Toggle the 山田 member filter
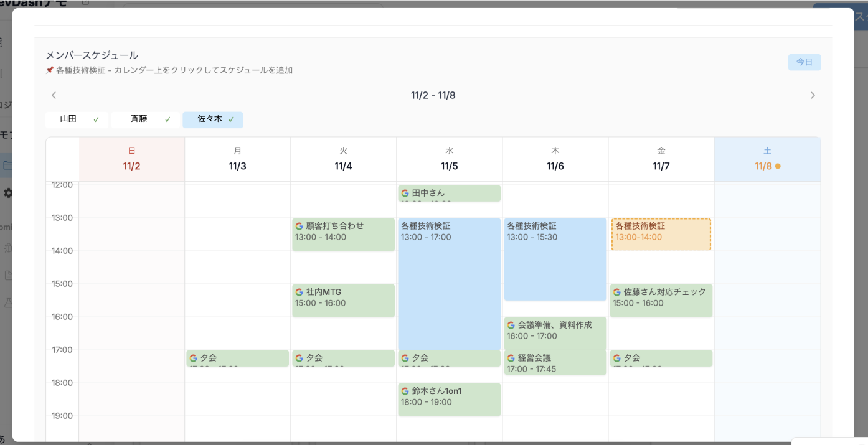The height and width of the screenshot is (445, 868). (x=77, y=119)
